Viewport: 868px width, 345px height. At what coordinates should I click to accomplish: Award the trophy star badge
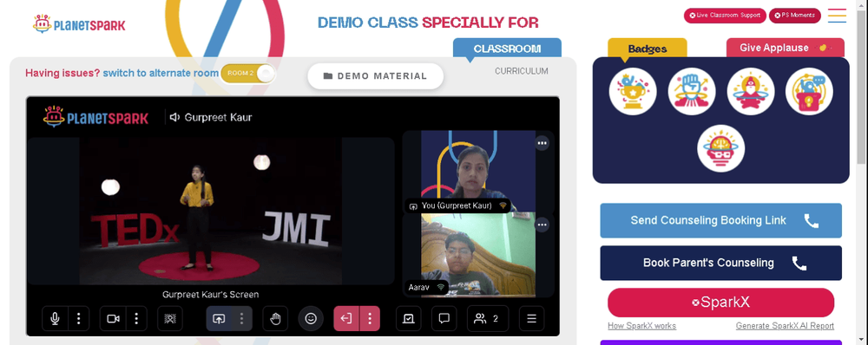coord(633,92)
